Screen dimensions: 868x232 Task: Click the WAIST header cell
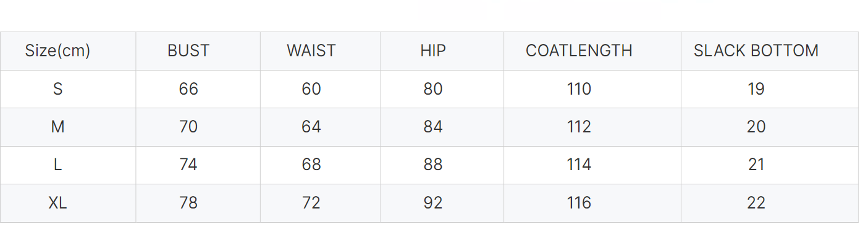pyautogui.click(x=311, y=51)
